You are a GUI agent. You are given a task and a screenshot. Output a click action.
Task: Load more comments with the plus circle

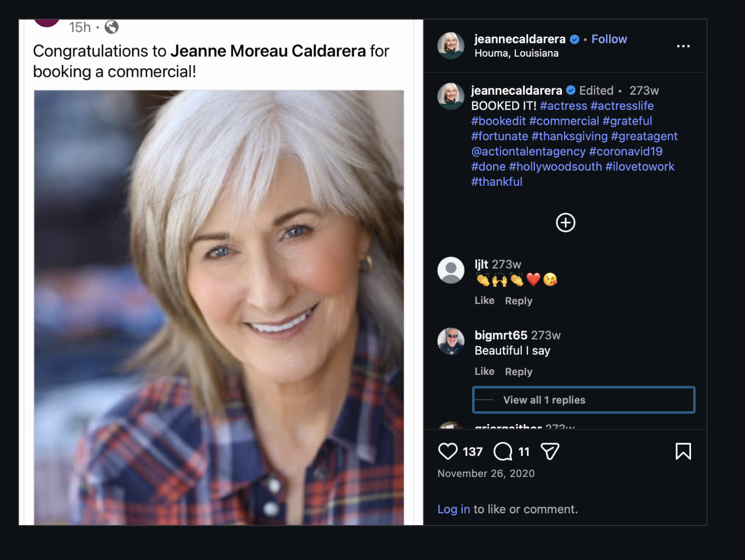tap(566, 222)
